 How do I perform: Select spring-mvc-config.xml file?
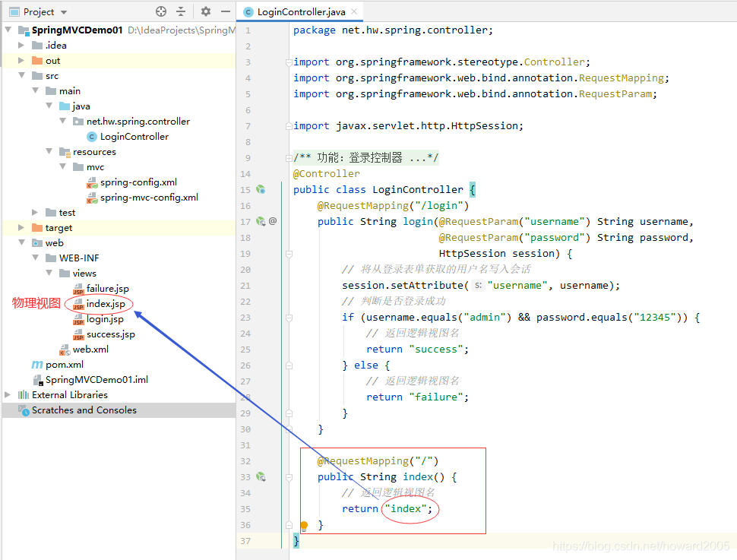click(x=149, y=198)
